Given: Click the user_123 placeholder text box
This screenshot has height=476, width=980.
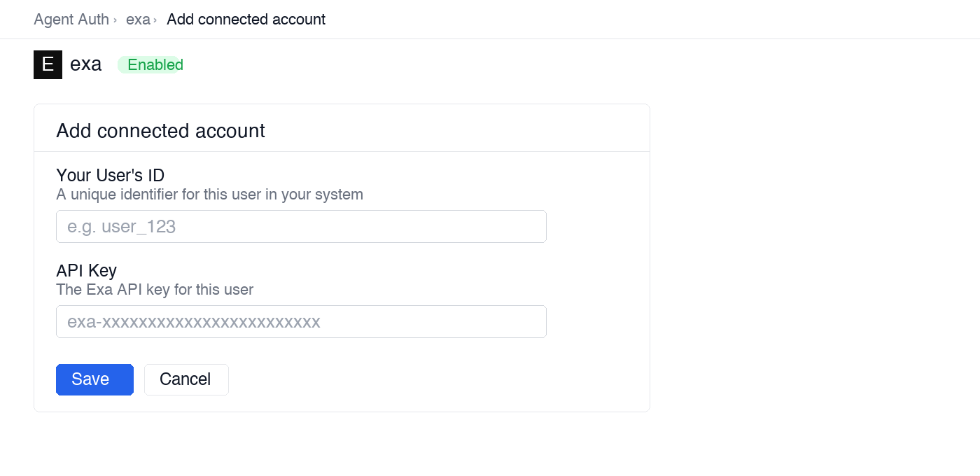Looking at the screenshot, I should (301, 226).
